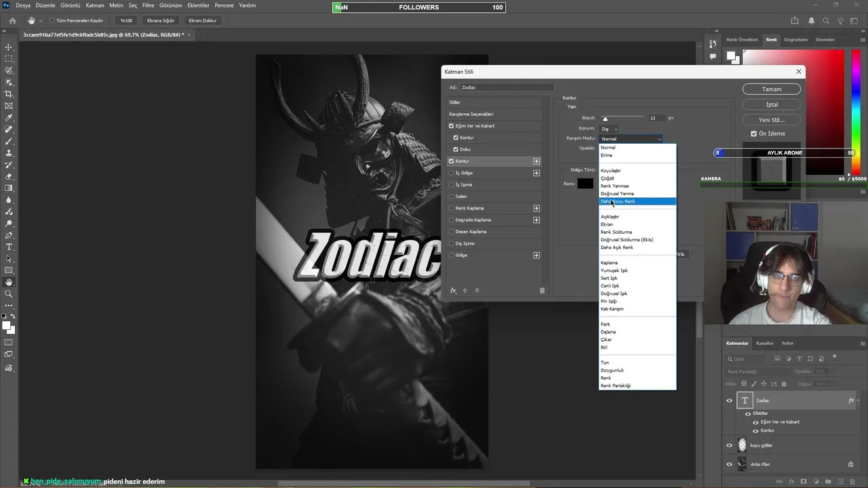
Task: Select the Zoom magnifier tool
Action: click(9, 294)
